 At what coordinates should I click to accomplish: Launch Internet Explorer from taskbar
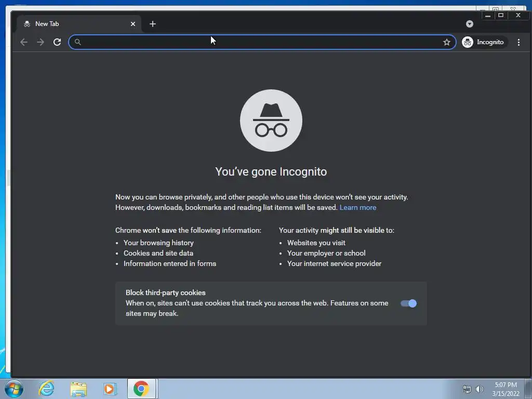[46, 389]
